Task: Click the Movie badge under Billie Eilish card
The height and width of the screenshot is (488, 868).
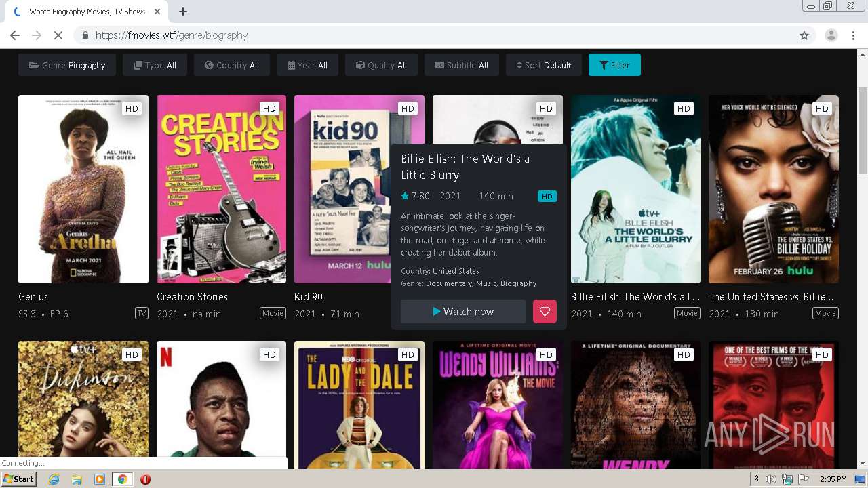Action: 688,313
